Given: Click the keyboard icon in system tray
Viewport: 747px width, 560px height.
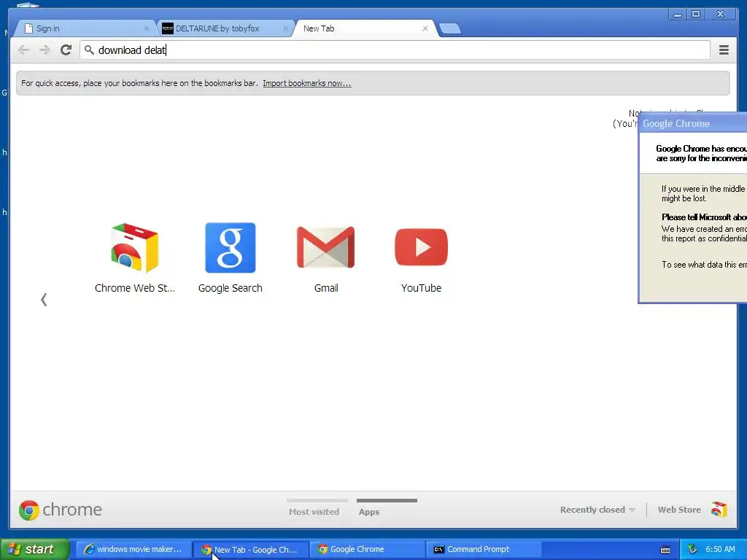Looking at the screenshot, I should pos(665,550).
